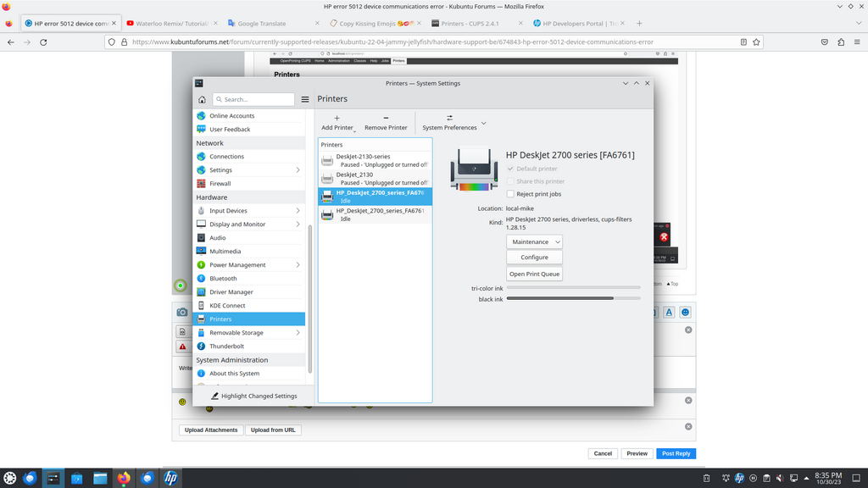Open Bluetooth settings in sidebar
This screenshot has height=488, width=868.
point(223,279)
